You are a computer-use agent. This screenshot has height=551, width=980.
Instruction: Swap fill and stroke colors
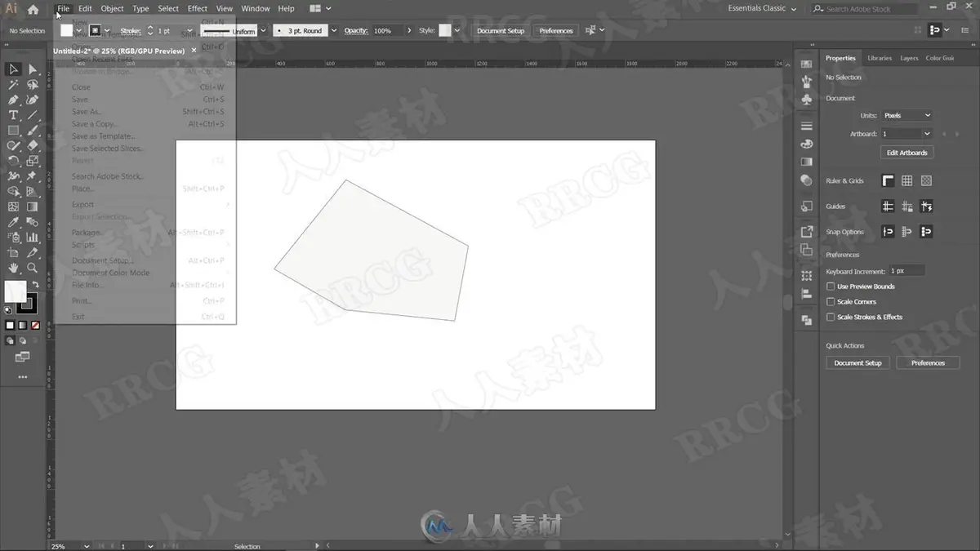tap(35, 284)
